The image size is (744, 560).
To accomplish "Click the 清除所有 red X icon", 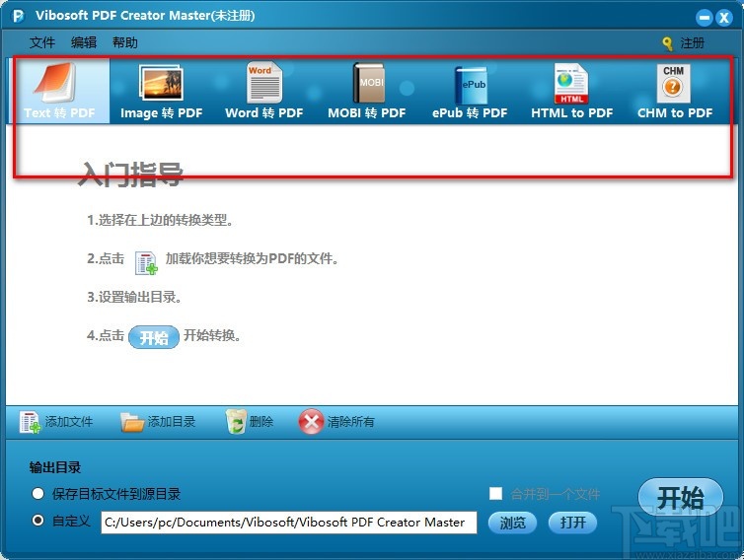I will [311, 422].
